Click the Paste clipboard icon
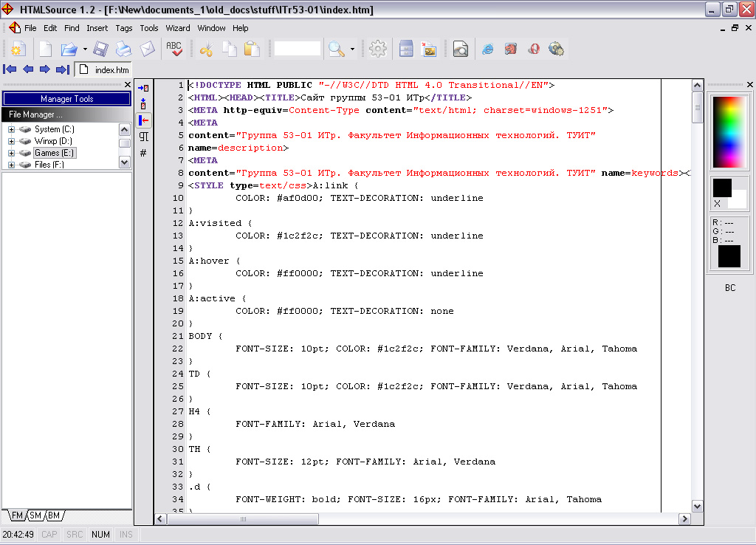The width and height of the screenshot is (756, 545). (x=252, y=49)
